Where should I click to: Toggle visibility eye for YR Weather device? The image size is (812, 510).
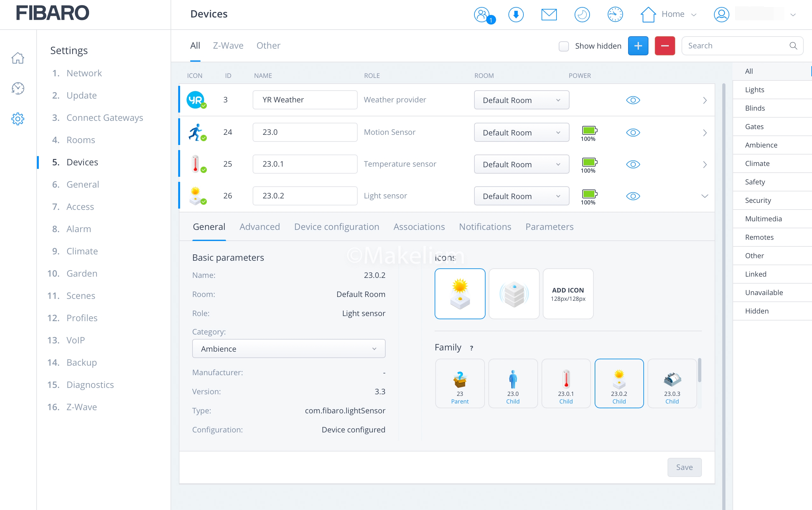pyautogui.click(x=633, y=100)
